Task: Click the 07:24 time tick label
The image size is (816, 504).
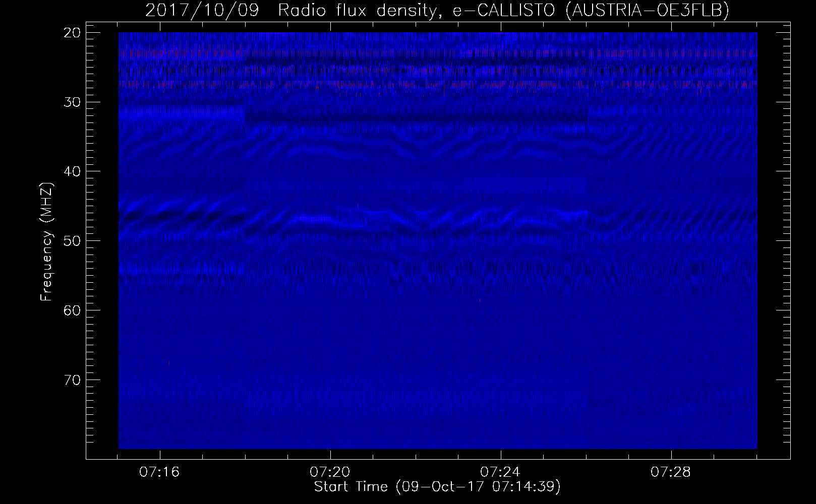Action: point(501,473)
